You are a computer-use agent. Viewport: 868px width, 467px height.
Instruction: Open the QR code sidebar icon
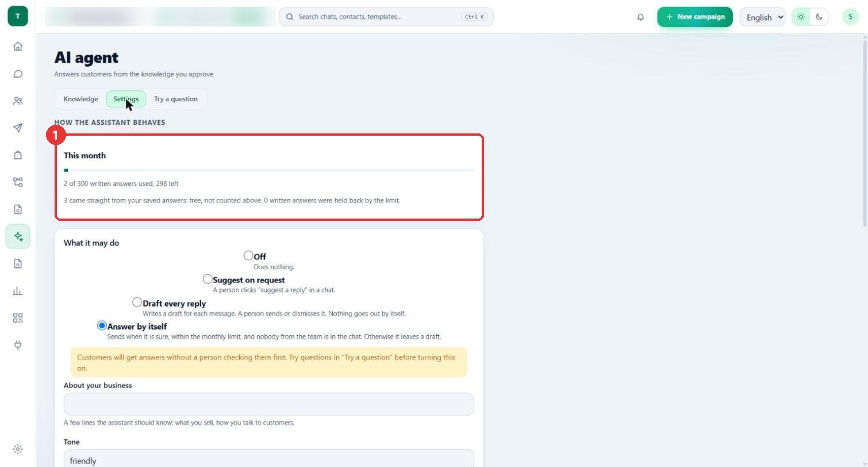point(18,318)
